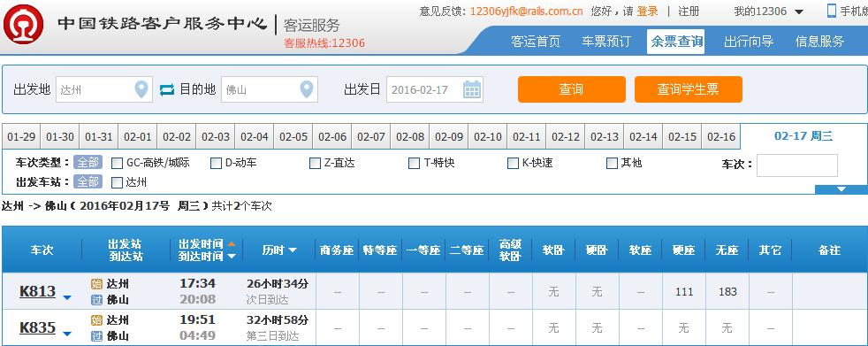Open 信息服务 menu
This screenshot has height=346, width=868.
pyautogui.click(x=820, y=41)
